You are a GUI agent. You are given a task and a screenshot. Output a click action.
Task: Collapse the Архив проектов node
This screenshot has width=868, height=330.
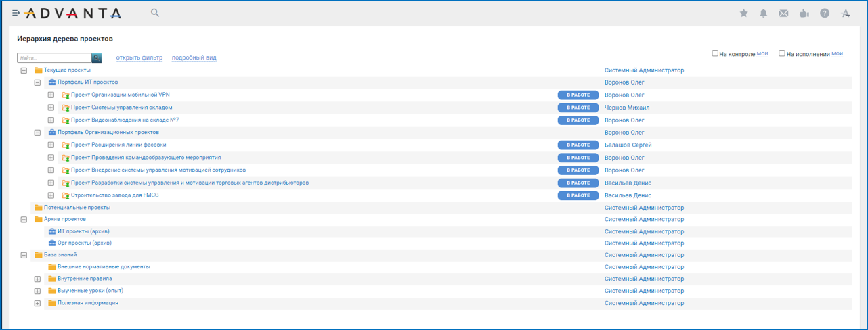[x=24, y=220]
